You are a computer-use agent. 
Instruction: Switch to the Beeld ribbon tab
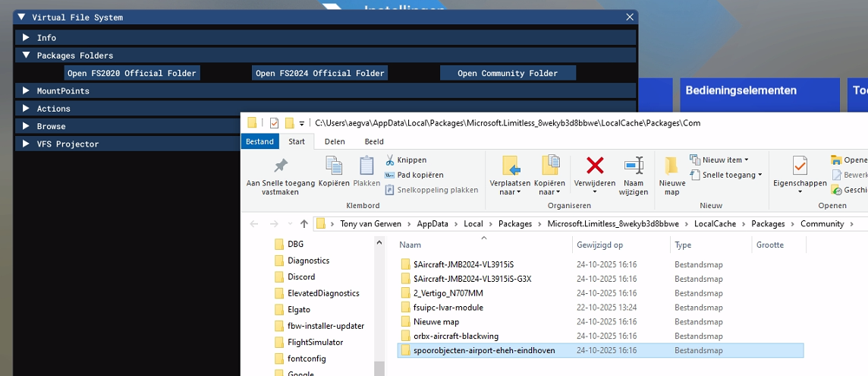(373, 141)
